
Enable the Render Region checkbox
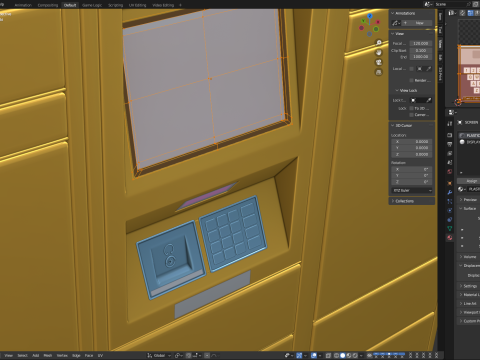[412, 80]
